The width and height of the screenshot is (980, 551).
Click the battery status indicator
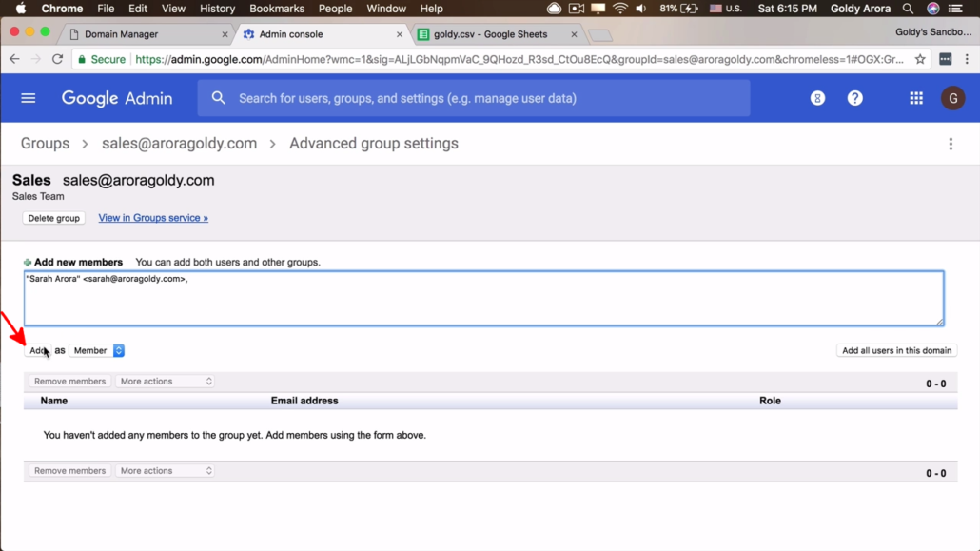[678, 9]
